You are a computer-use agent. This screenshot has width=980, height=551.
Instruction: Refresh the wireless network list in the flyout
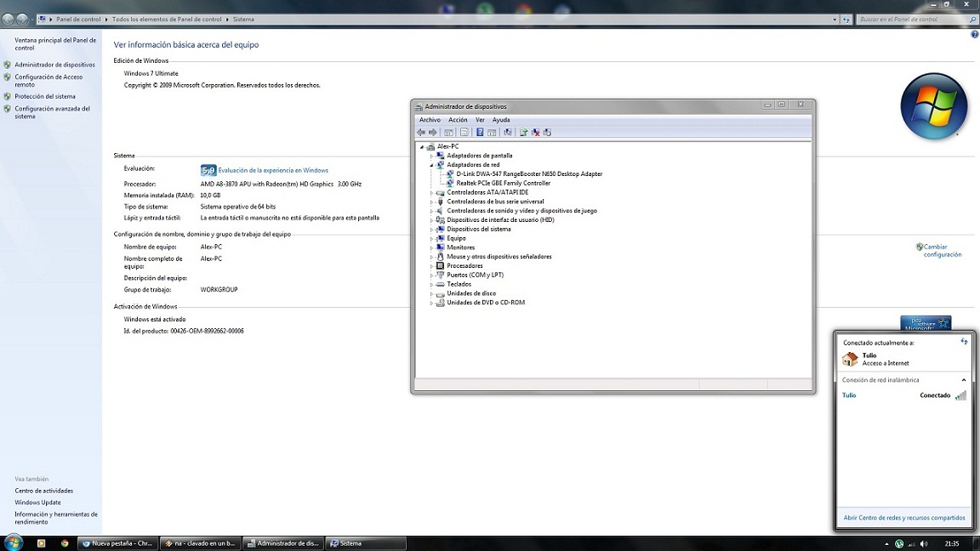[x=964, y=342]
